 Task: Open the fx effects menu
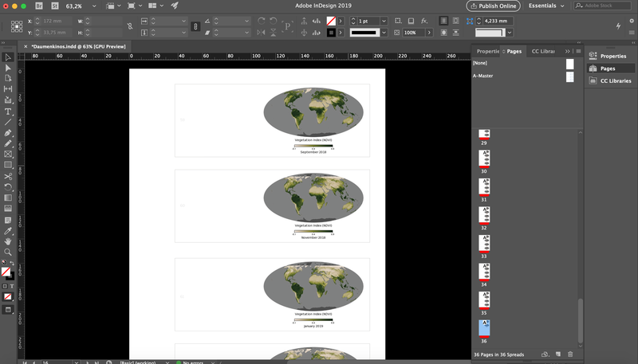pos(424,21)
